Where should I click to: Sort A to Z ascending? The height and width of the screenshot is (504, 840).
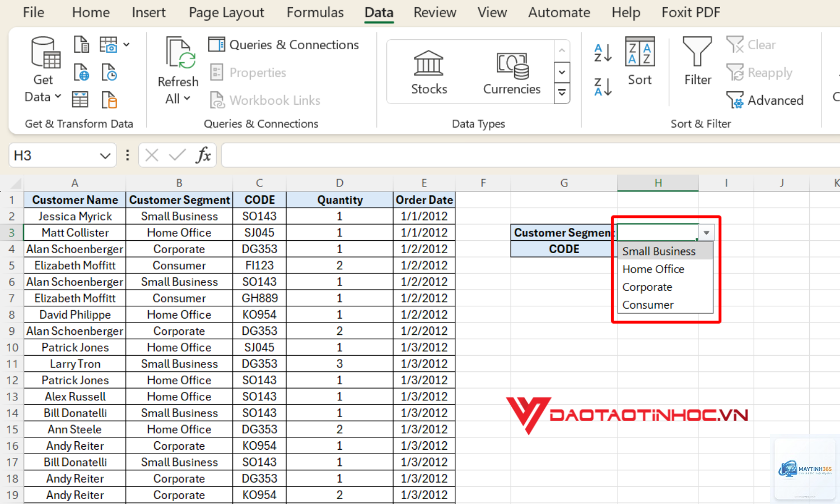(603, 53)
